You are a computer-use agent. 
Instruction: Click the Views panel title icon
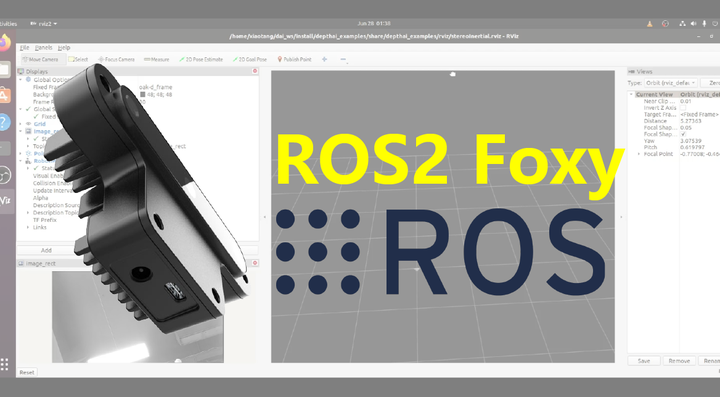point(631,72)
